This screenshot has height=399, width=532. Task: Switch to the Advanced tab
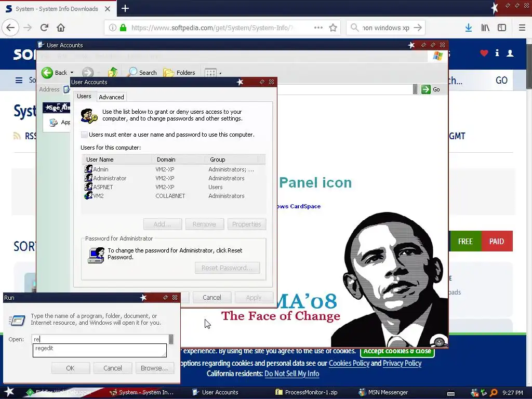tap(111, 97)
